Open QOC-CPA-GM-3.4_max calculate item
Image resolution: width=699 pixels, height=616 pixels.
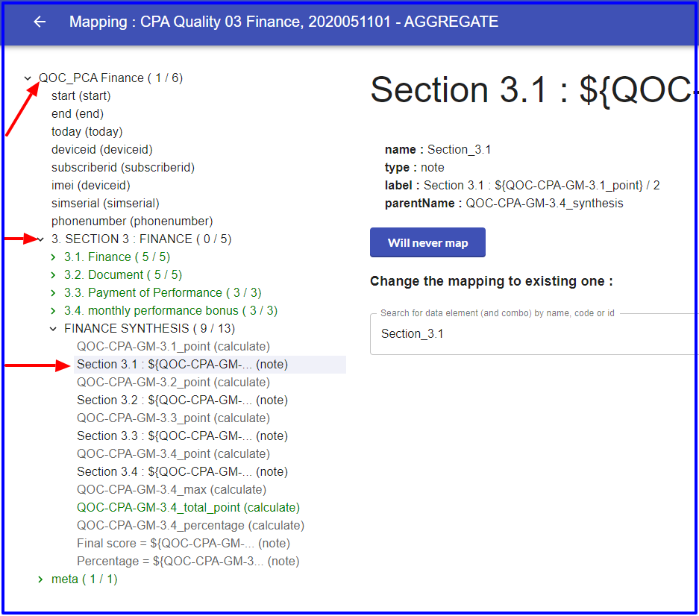point(172,490)
